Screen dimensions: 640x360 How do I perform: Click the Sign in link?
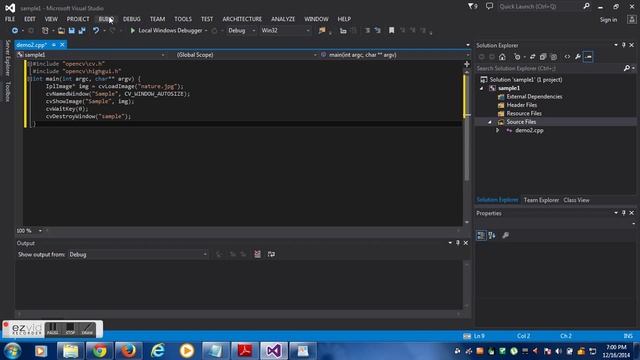(608, 20)
